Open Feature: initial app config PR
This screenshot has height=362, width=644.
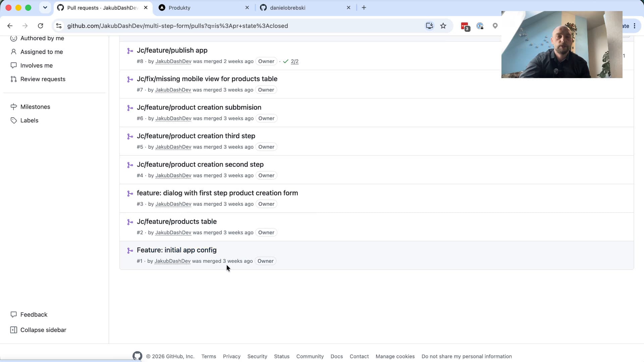[177, 250]
